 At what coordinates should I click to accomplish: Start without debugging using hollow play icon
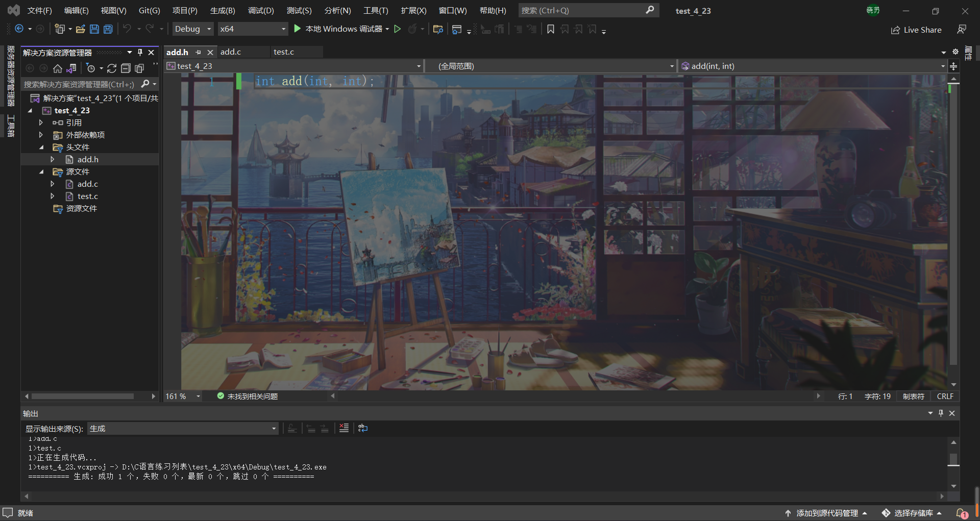[x=398, y=29]
